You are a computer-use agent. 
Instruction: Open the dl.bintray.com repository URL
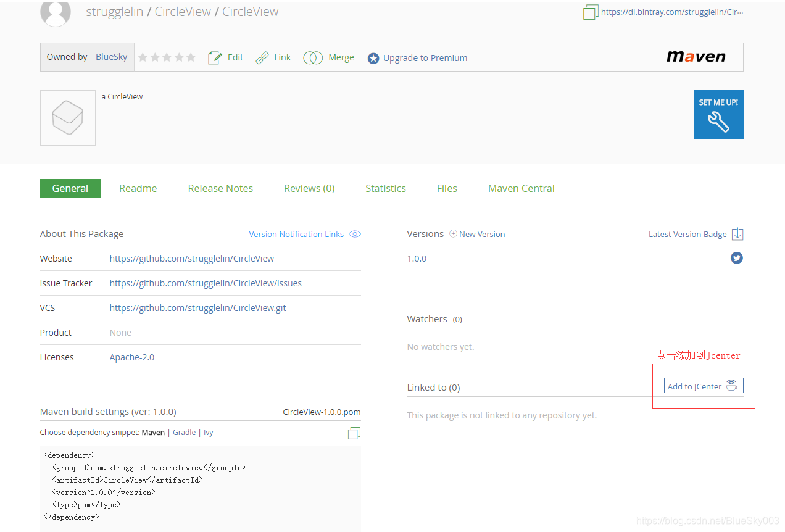(672, 12)
